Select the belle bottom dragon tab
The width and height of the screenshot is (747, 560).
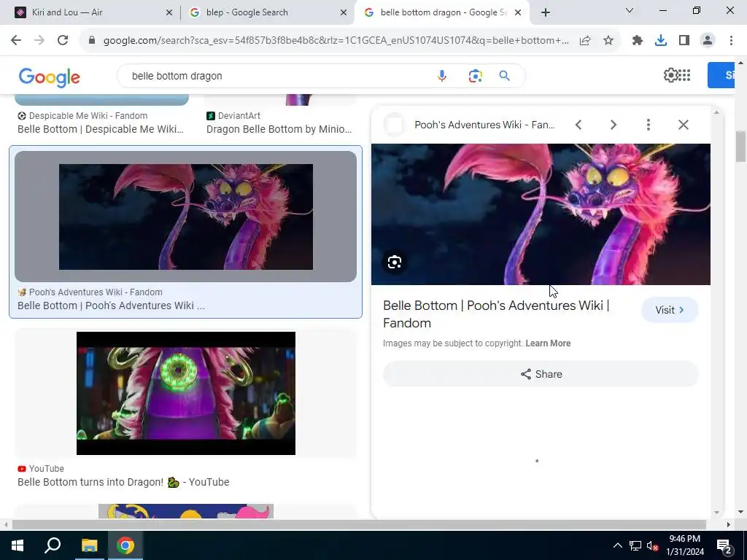(x=443, y=12)
